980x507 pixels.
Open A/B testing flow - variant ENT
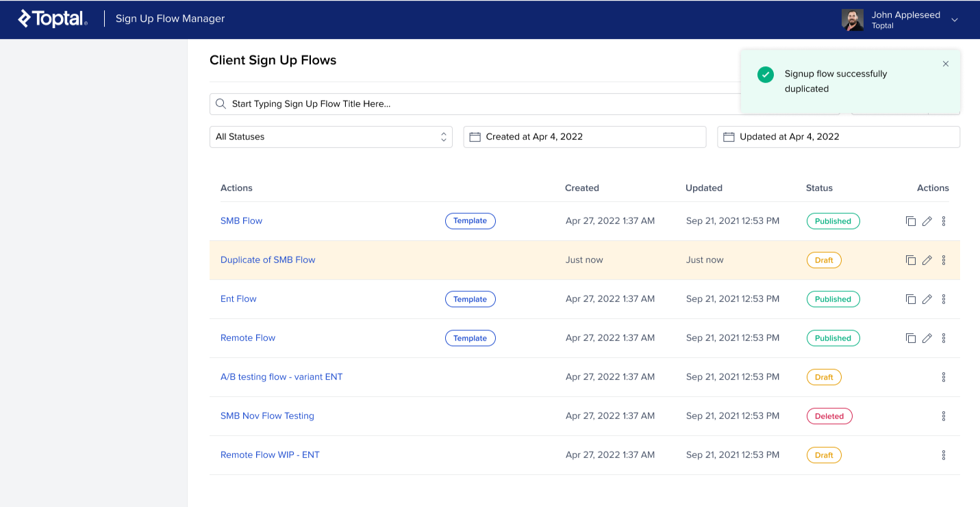click(x=281, y=377)
